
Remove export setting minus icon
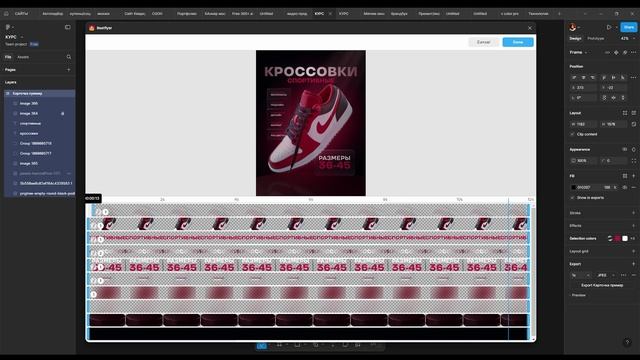coord(633,276)
